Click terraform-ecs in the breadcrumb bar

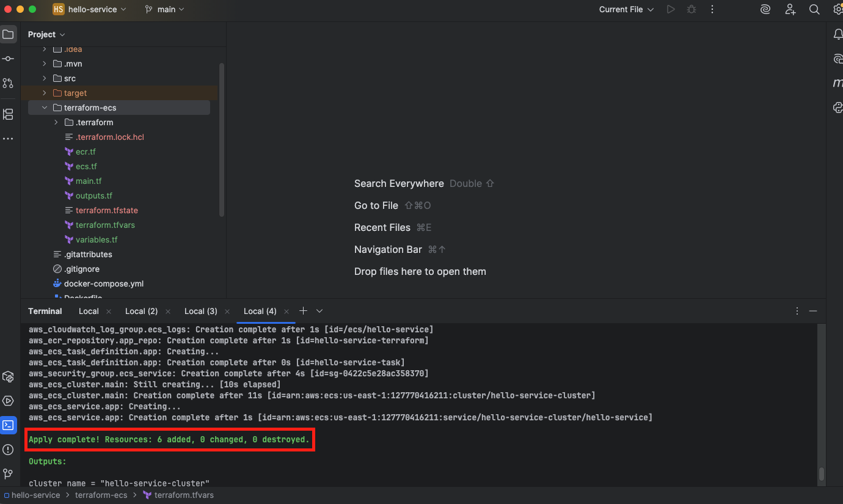101,495
